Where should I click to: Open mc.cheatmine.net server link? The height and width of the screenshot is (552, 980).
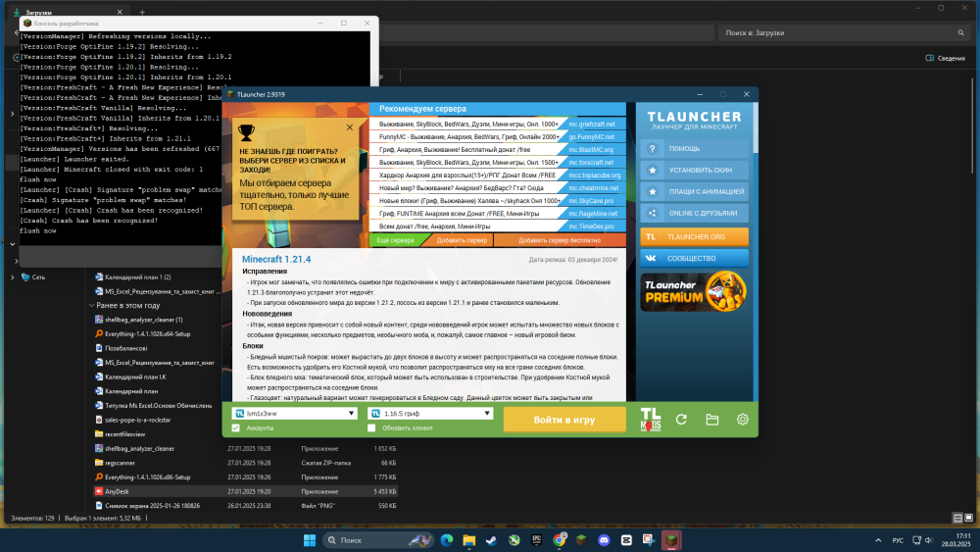(593, 188)
